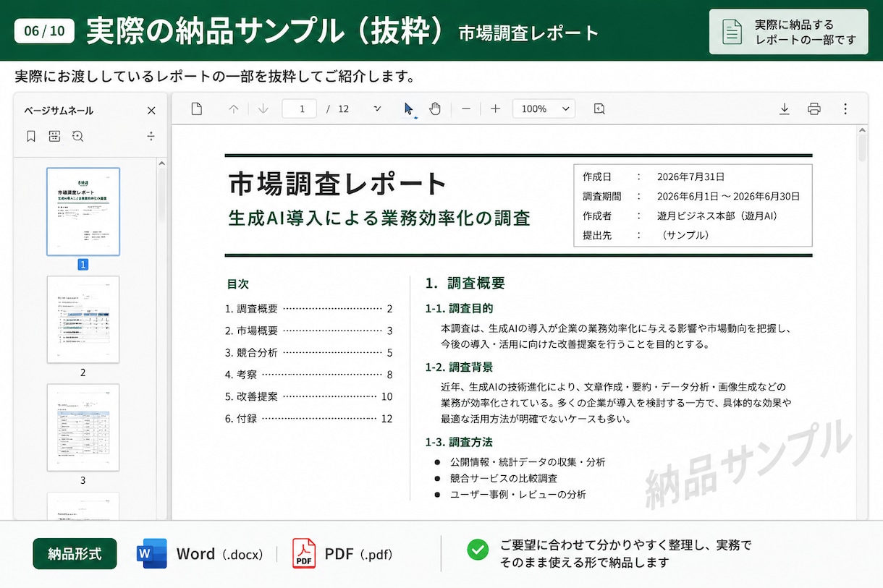Click the 実際に納品する レポートの一部です badge

788,33
